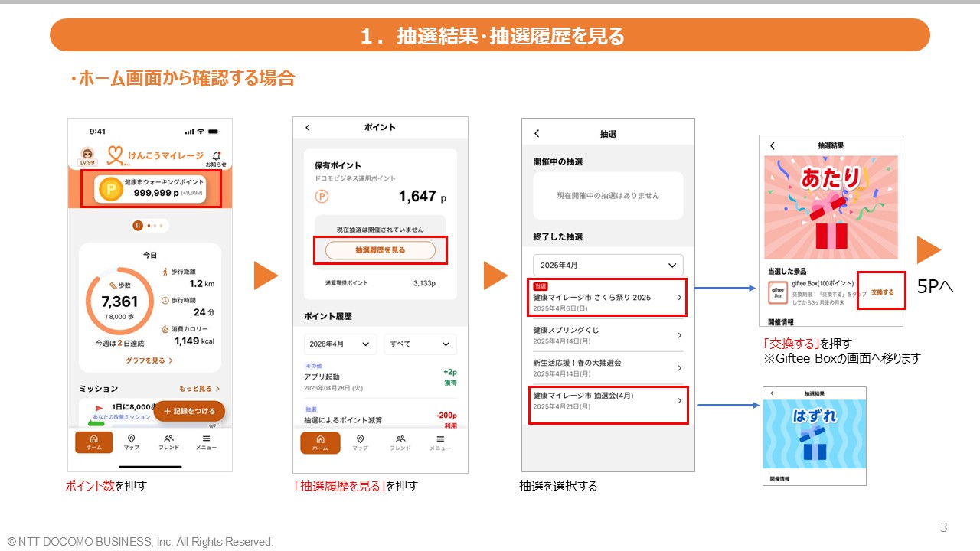Screen dimensions: 980x551
Task: Tap the 健康市ウォーキングポイント 999,999 p card
Action: coord(151,189)
